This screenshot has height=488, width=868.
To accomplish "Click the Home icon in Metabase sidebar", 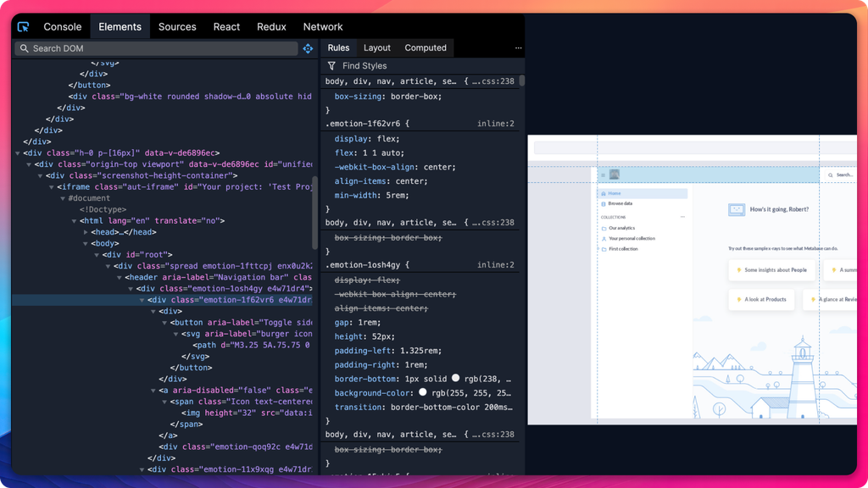I will pyautogui.click(x=604, y=193).
